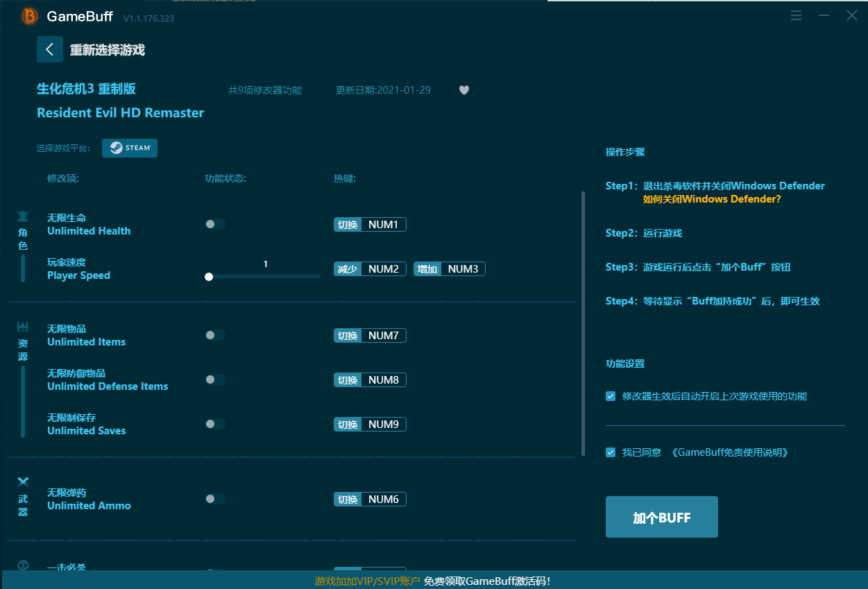Uncheck the GameBuff disclaimer agreement checkbox

pos(611,452)
